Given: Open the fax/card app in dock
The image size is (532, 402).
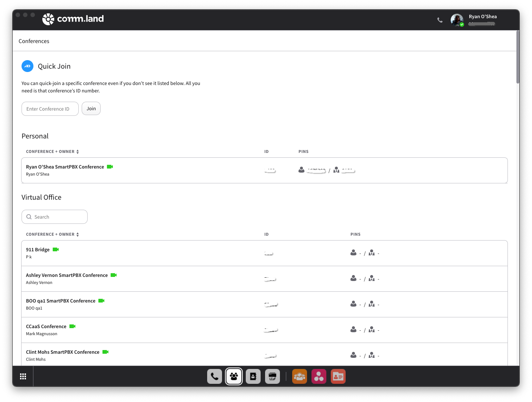Looking at the screenshot, I should point(272,376).
